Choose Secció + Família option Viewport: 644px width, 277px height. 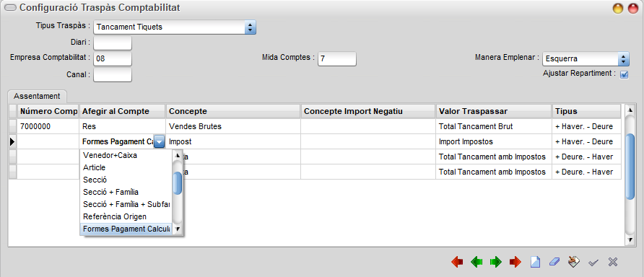pos(126,192)
